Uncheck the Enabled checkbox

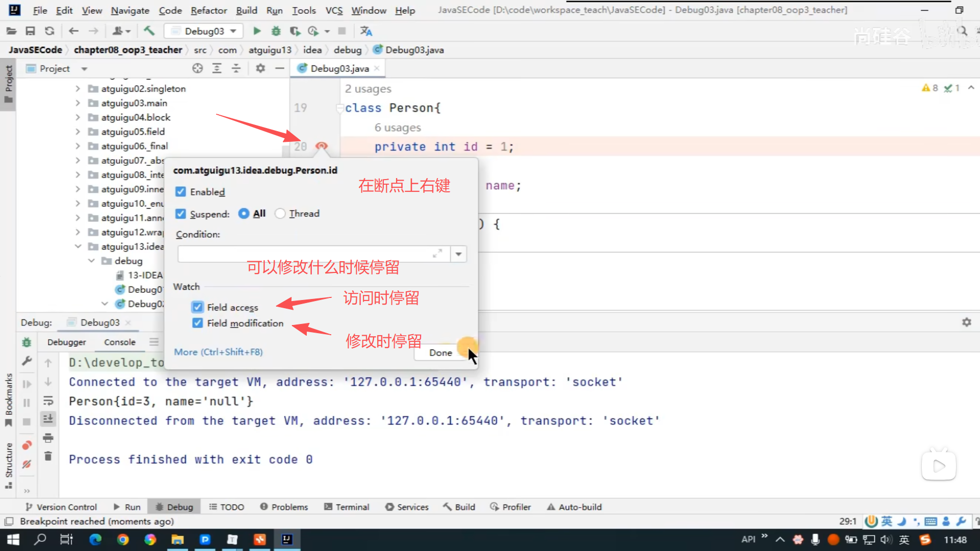coord(181,192)
